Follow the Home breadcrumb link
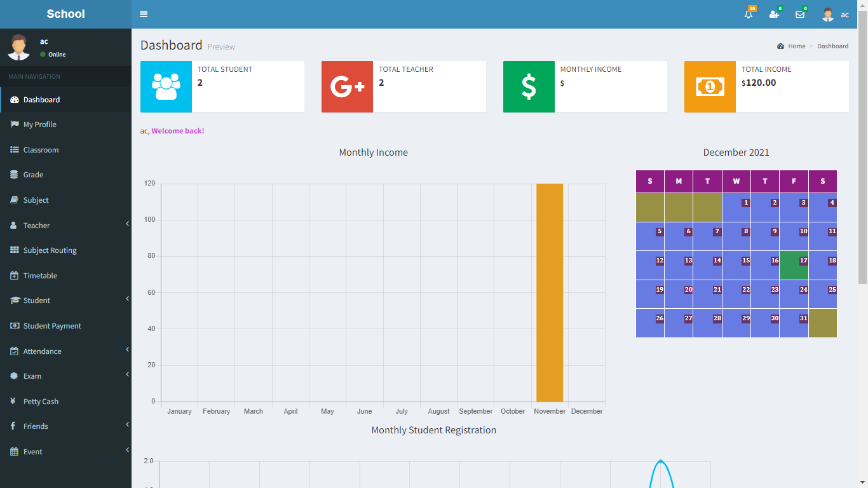The image size is (868, 488). (x=797, y=46)
